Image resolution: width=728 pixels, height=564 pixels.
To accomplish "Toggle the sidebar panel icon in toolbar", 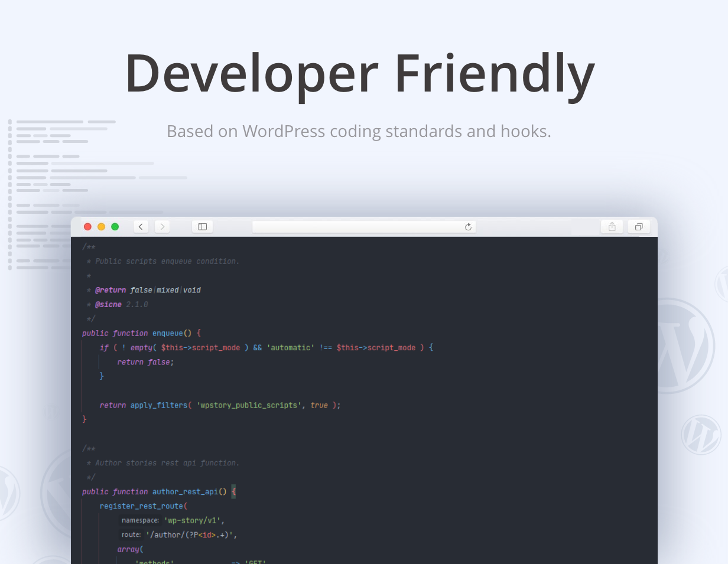I will pos(202,227).
